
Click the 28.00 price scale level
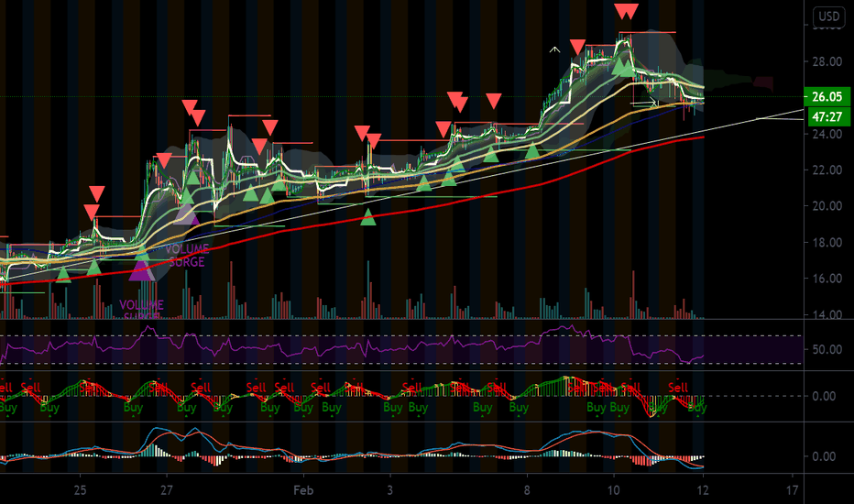click(x=827, y=61)
